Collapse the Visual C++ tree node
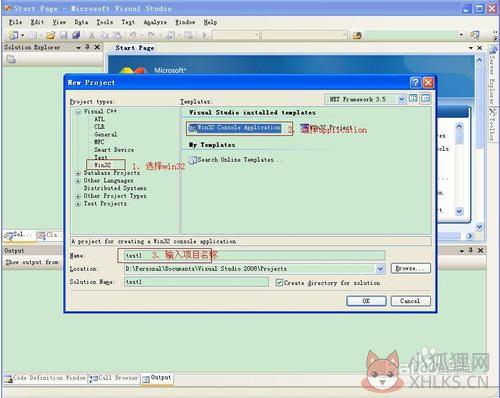 [78, 112]
